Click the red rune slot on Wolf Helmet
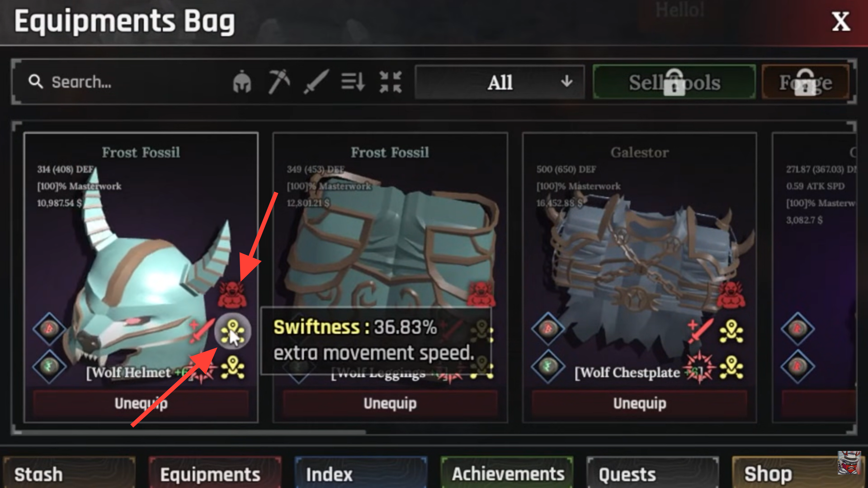The height and width of the screenshot is (488, 868). [49, 328]
